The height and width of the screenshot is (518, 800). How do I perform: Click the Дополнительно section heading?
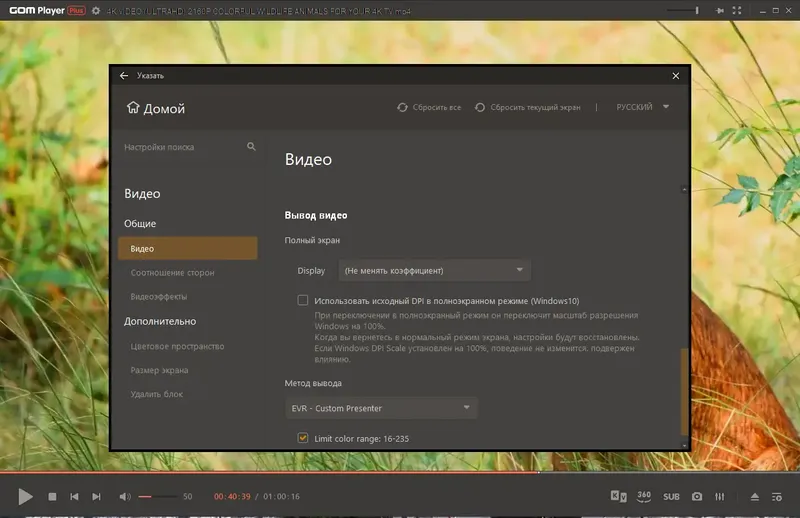click(160, 322)
